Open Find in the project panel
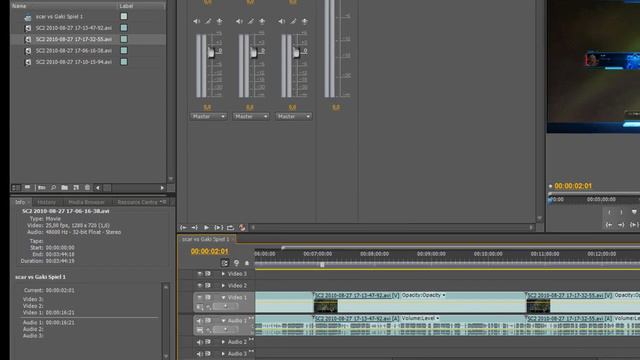This screenshot has width=640, height=360. pyautogui.click(x=53, y=188)
